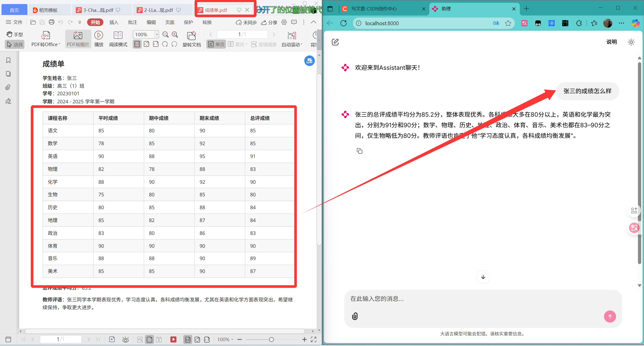Copy the assistant reply with copy icon
This screenshot has height=346, width=644.
(x=359, y=151)
